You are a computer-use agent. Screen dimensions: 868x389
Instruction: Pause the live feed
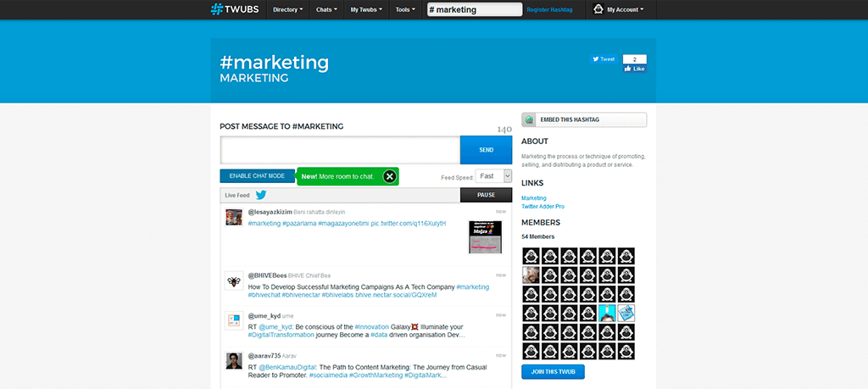(486, 195)
